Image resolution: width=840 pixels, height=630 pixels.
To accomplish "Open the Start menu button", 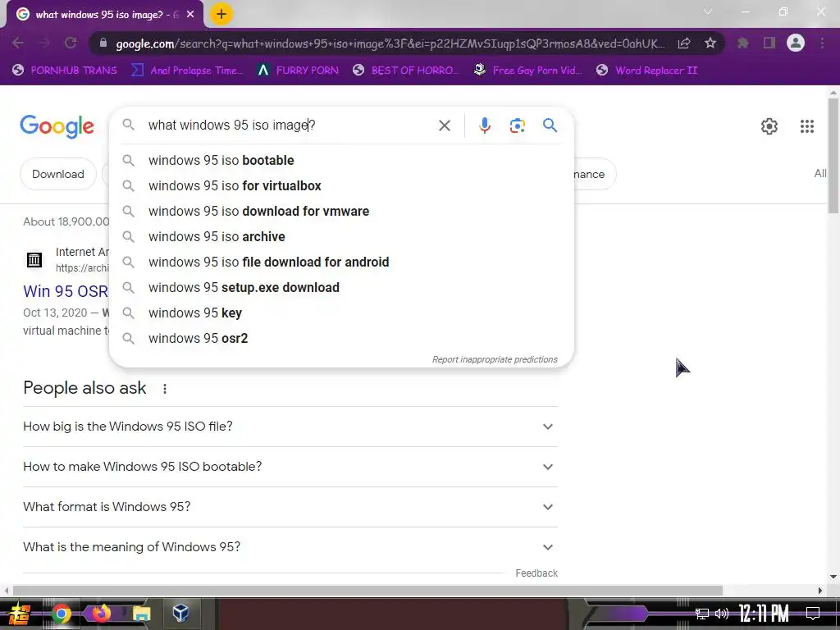I will pos(20,614).
